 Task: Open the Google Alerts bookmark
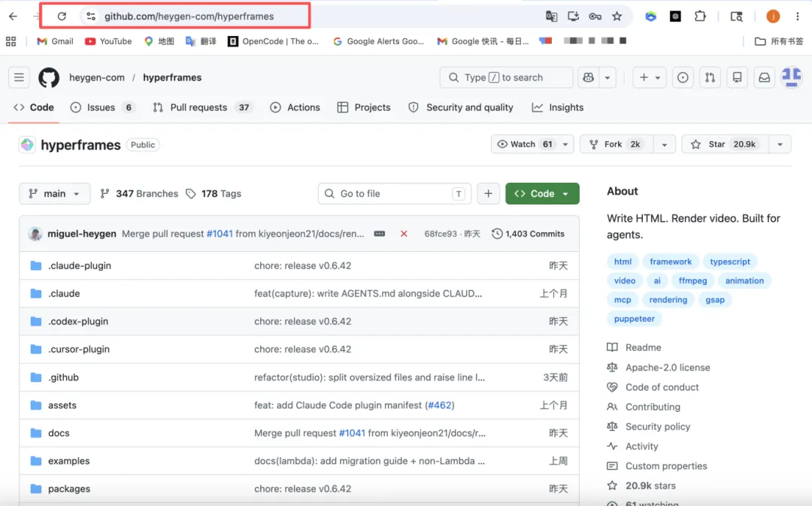(378, 41)
